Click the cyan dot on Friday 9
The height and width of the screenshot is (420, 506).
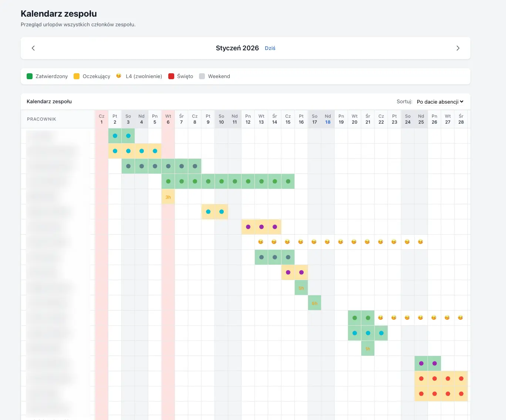coord(208,212)
